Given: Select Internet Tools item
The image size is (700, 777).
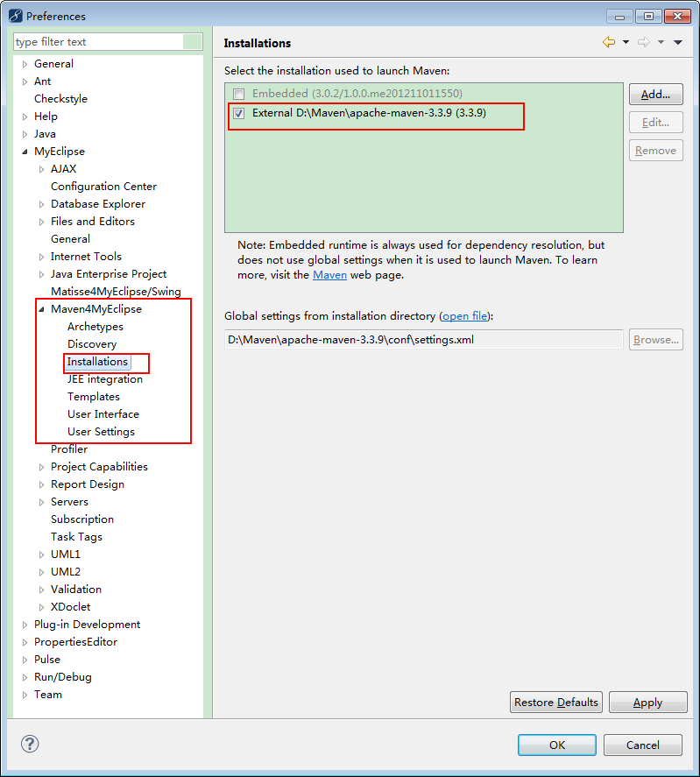Looking at the screenshot, I should (x=86, y=256).
